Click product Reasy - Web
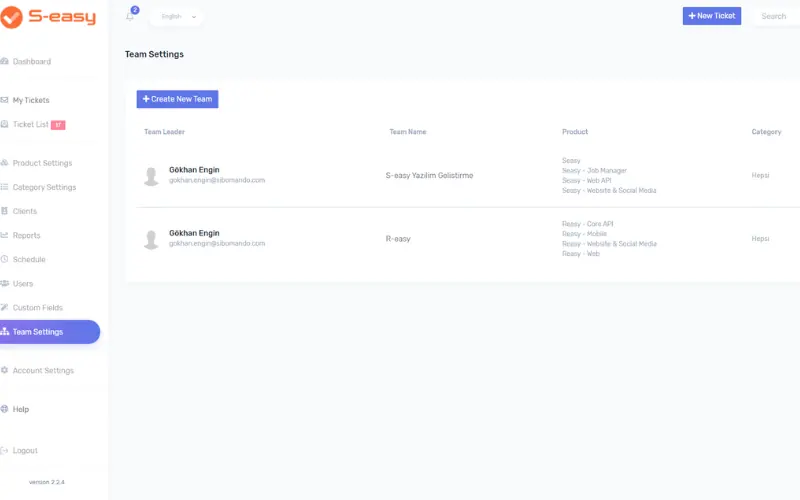The height and width of the screenshot is (500, 800). click(x=581, y=254)
